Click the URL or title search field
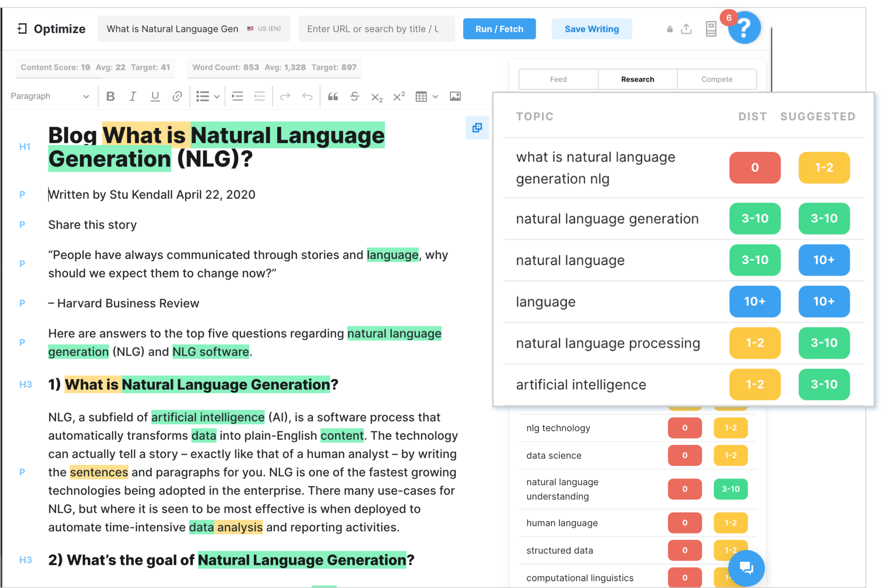The image size is (895, 588). point(377,29)
